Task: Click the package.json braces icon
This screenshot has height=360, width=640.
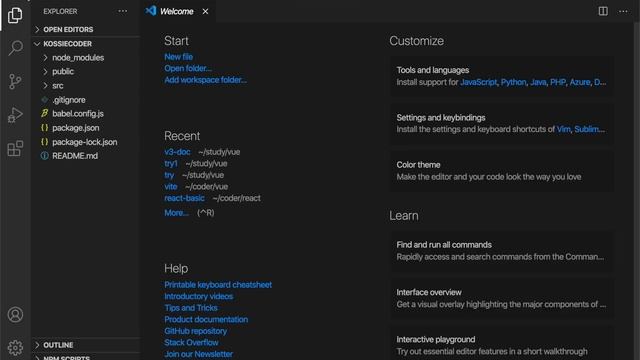Action: [x=44, y=128]
